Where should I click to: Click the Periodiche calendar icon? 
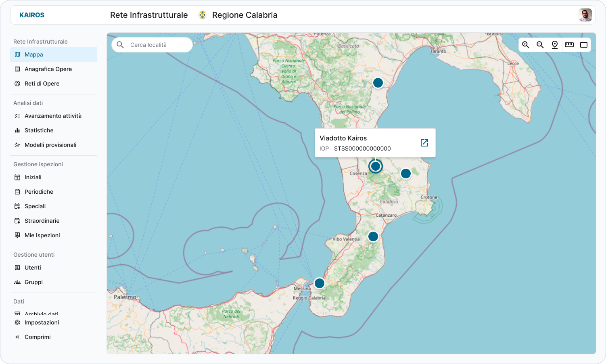coord(17,192)
